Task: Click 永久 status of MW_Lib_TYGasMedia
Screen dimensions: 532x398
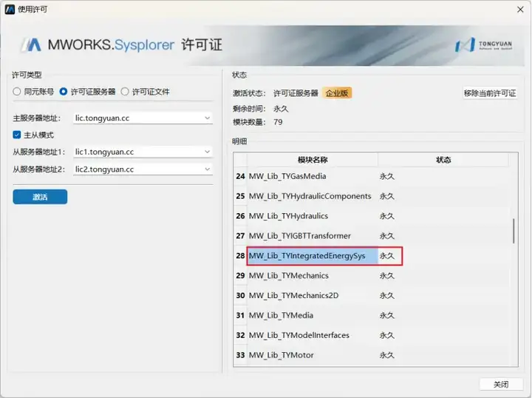Action: [x=386, y=176]
